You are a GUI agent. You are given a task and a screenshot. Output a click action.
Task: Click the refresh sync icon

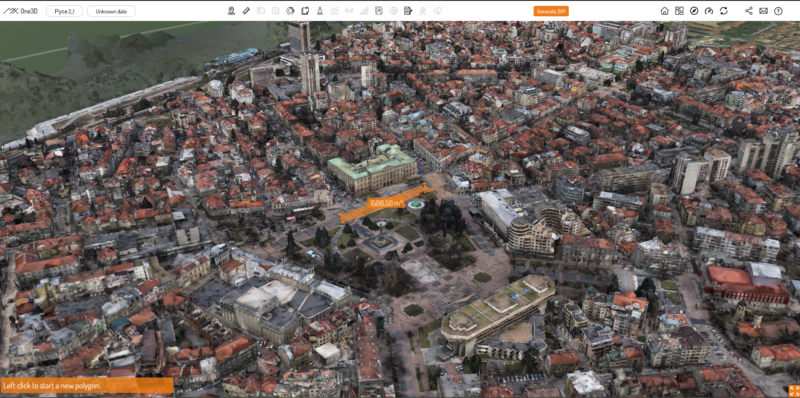(723, 11)
